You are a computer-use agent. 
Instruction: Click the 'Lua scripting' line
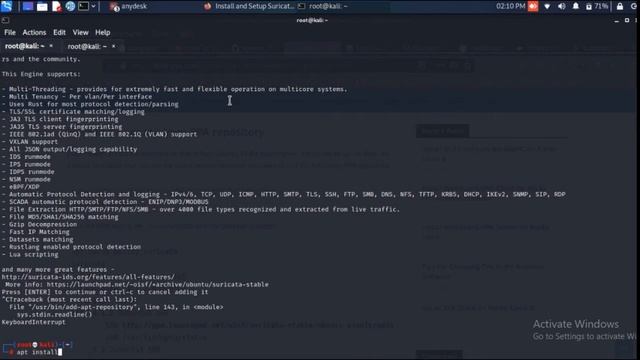(x=30, y=254)
